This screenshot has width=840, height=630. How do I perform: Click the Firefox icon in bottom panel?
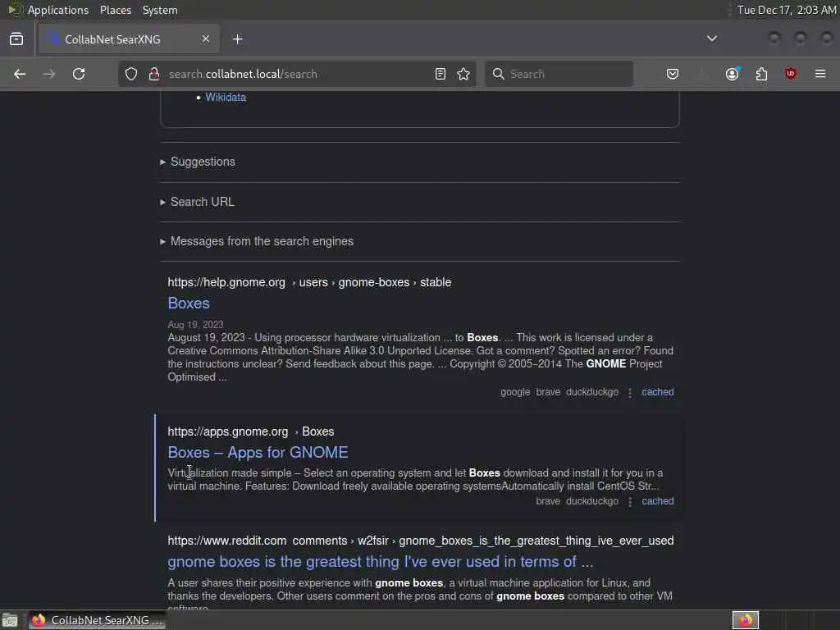(x=746, y=620)
